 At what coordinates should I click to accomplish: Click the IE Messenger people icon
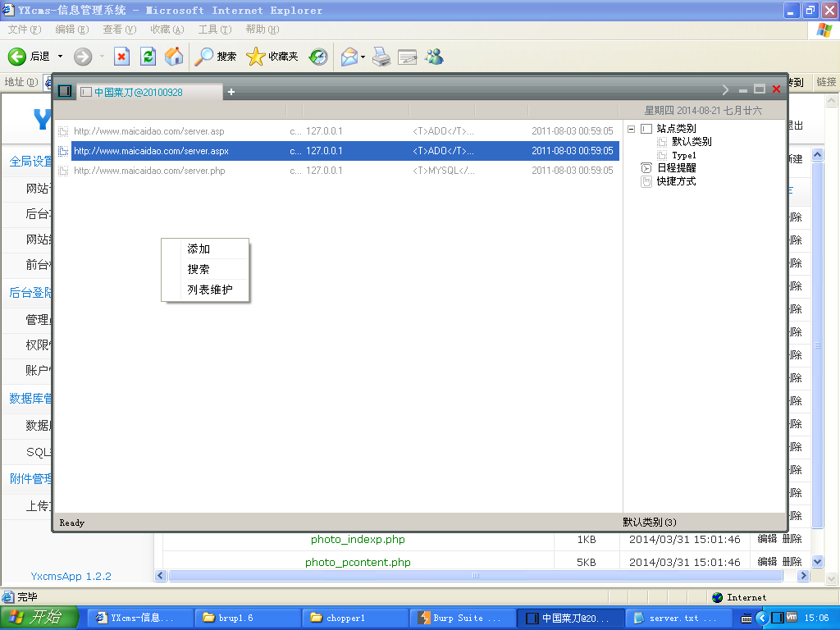pos(435,57)
